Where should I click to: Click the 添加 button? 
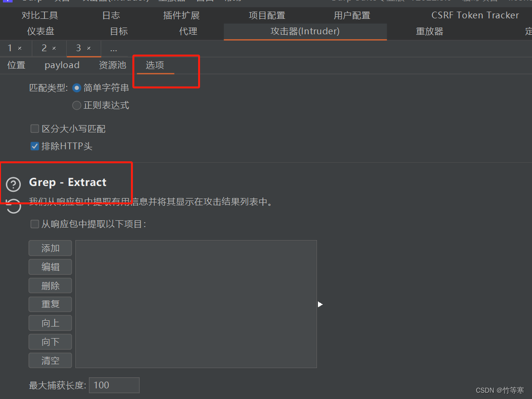tap(50, 248)
